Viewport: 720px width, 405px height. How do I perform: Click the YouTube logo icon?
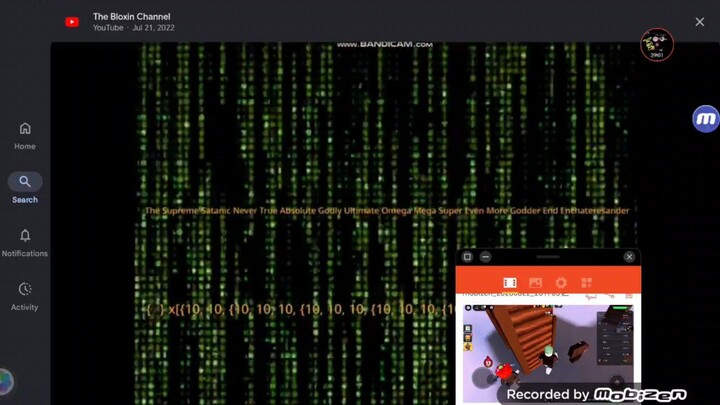72,22
